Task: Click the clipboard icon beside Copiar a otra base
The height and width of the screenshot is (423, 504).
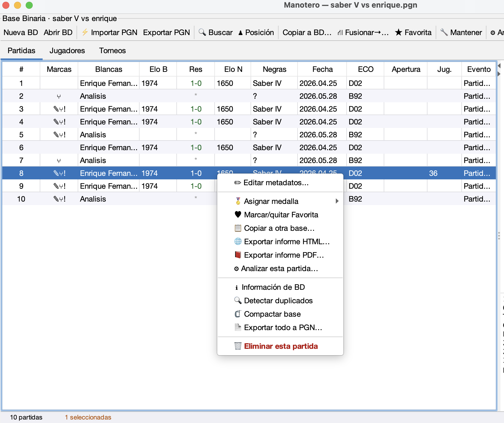Action: [x=238, y=228]
